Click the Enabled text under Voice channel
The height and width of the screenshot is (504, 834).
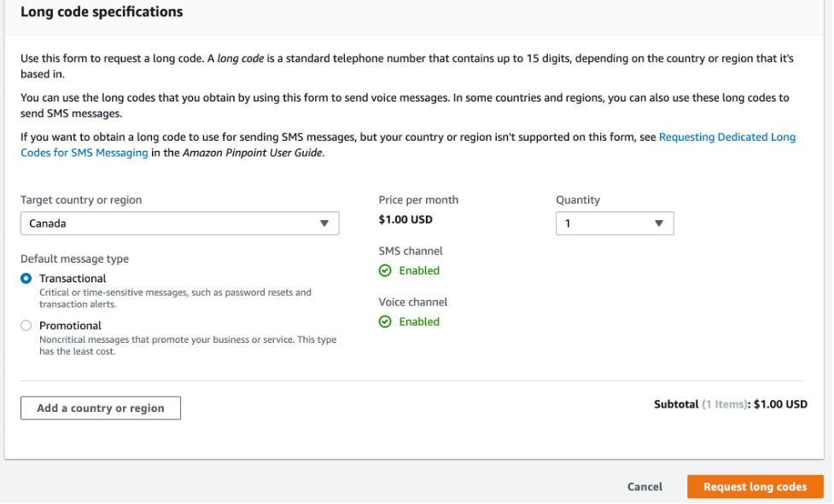coord(419,322)
